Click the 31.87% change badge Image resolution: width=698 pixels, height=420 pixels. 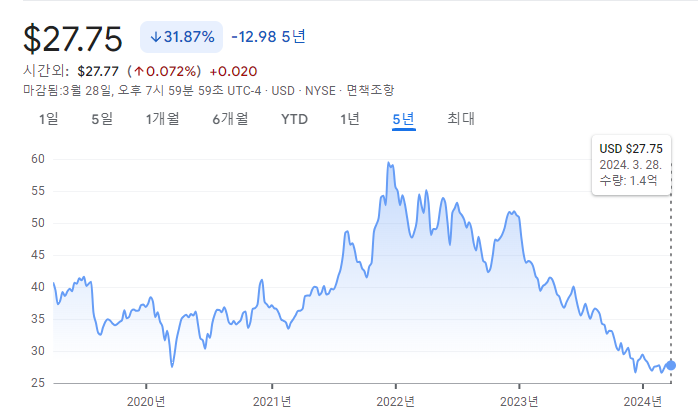click(x=182, y=37)
